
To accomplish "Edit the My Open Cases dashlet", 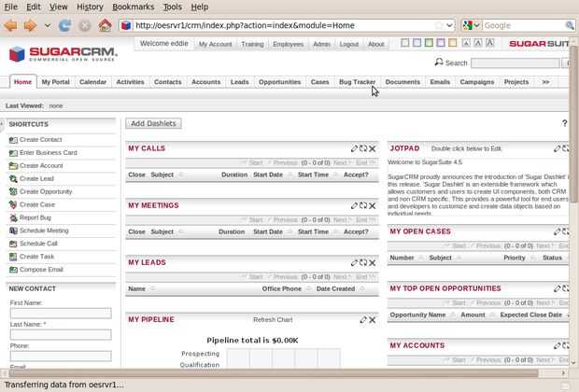I will coord(557,231).
